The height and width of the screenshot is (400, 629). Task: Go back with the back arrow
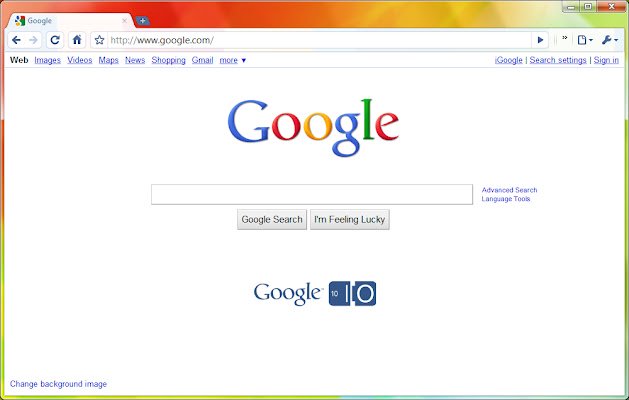(16, 40)
